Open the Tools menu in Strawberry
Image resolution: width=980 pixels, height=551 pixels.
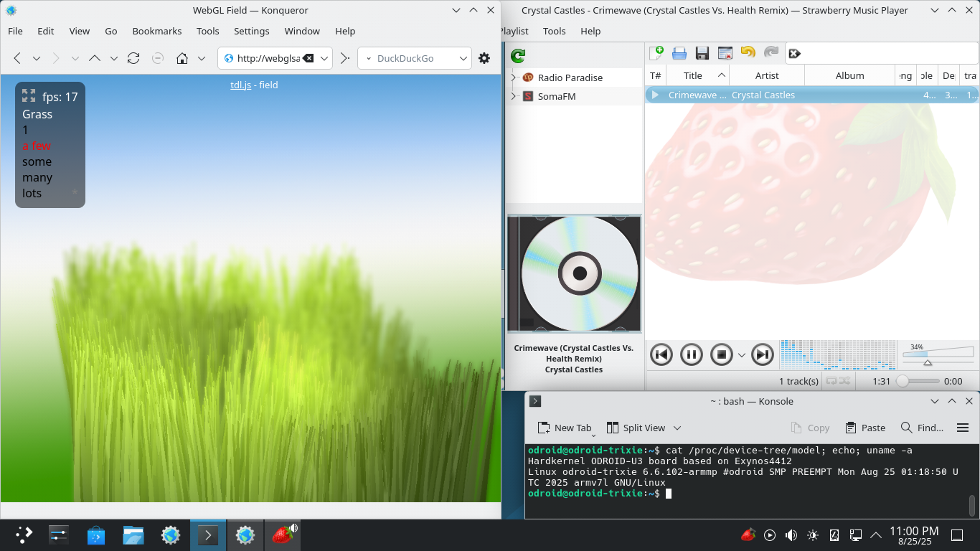click(554, 31)
